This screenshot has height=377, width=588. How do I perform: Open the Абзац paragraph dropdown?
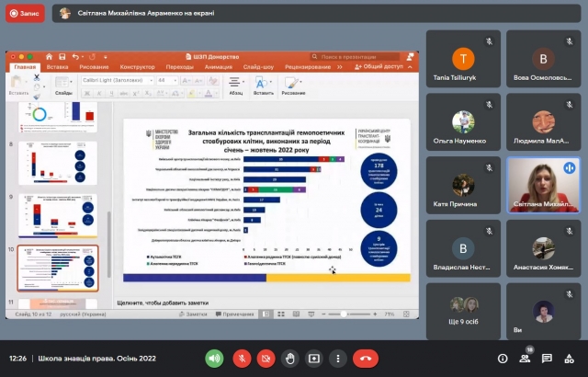click(x=236, y=86)
